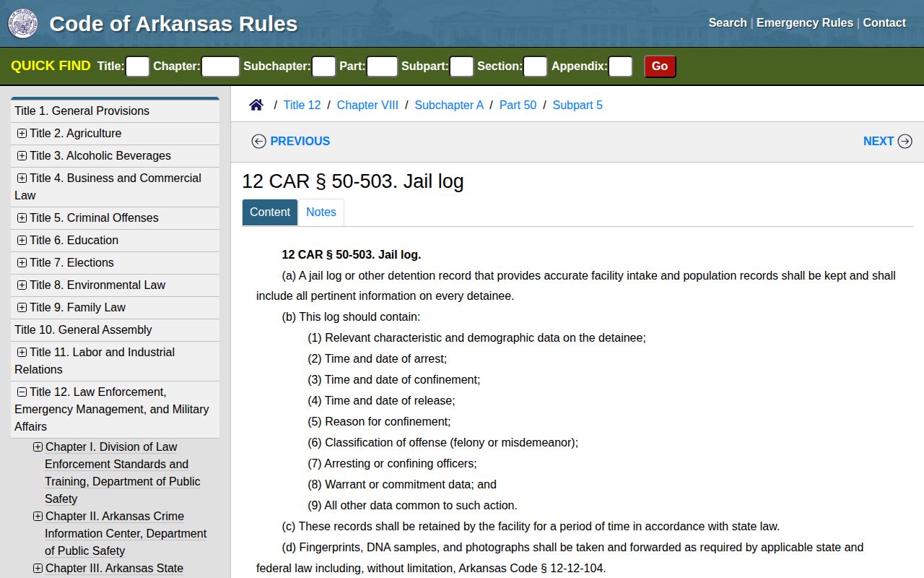924x578 pixels.
Task: Expand Title 4. Business and Commercial Law
Action: [x=22, y=178]
